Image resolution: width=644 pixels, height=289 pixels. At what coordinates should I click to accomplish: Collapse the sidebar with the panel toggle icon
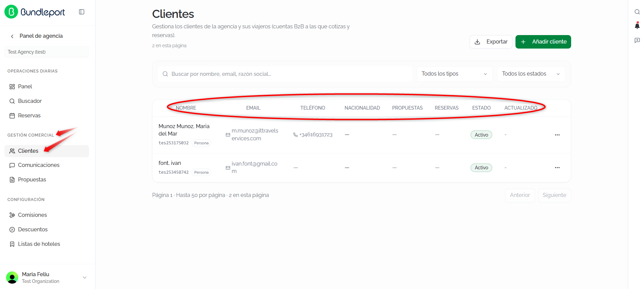click(82, 12)
